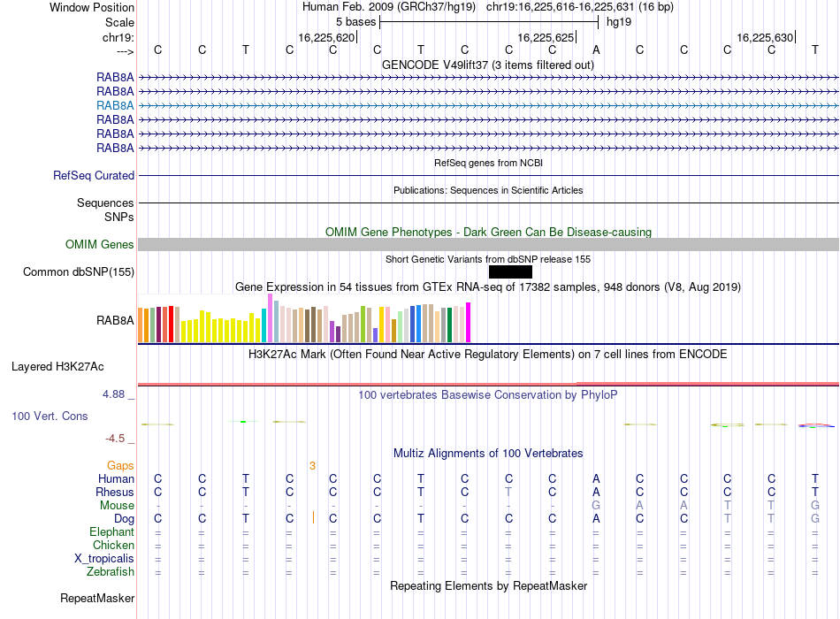Click the X_tropicalis alignment row label
The height and width of the screenshot is (619, 840).
(x=104, y=559)
